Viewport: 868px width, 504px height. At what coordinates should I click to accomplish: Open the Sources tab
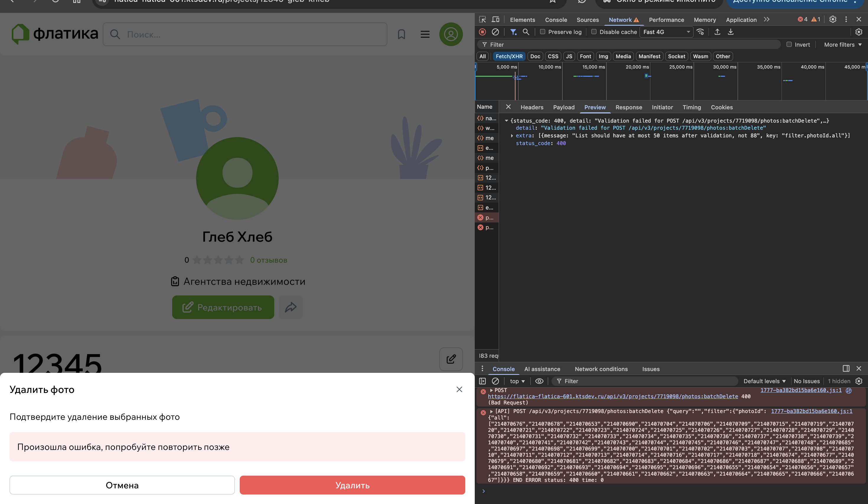pyautogui.click(x=587, y=20)
